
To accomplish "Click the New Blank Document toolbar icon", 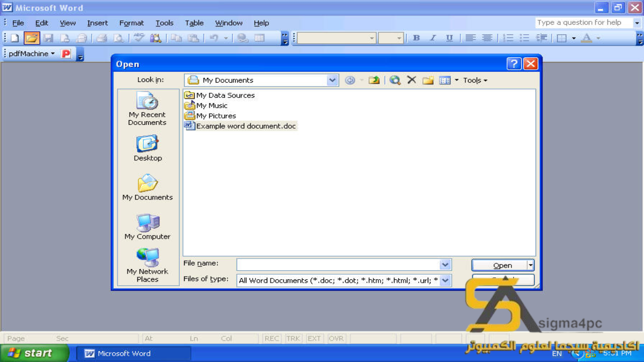I will tap(15, 38).
